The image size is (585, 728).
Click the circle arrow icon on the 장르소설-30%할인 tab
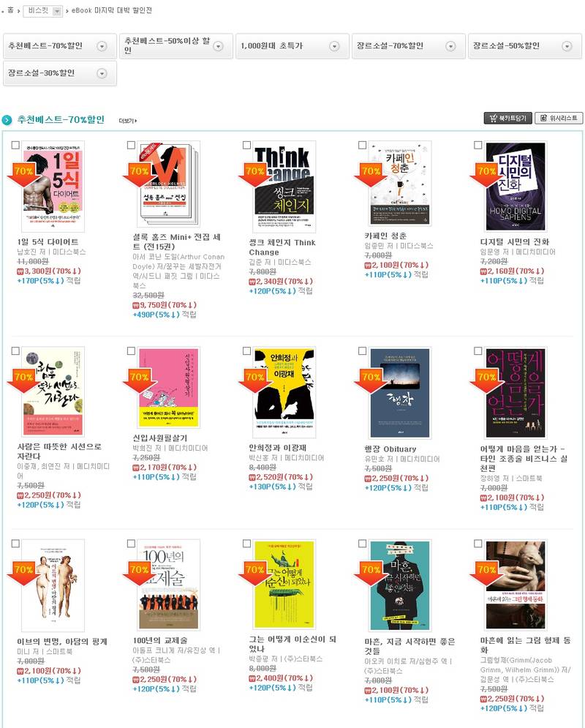tap(102, 73)
